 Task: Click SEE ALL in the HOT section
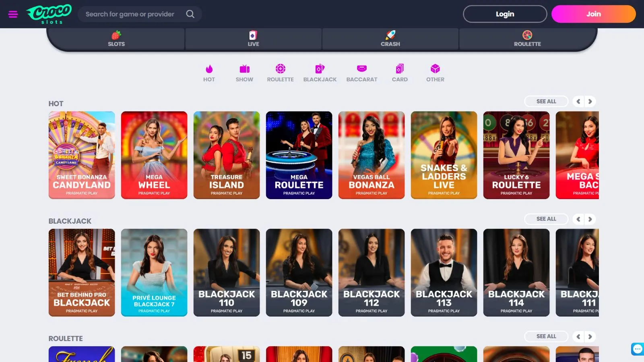point(546,101)
